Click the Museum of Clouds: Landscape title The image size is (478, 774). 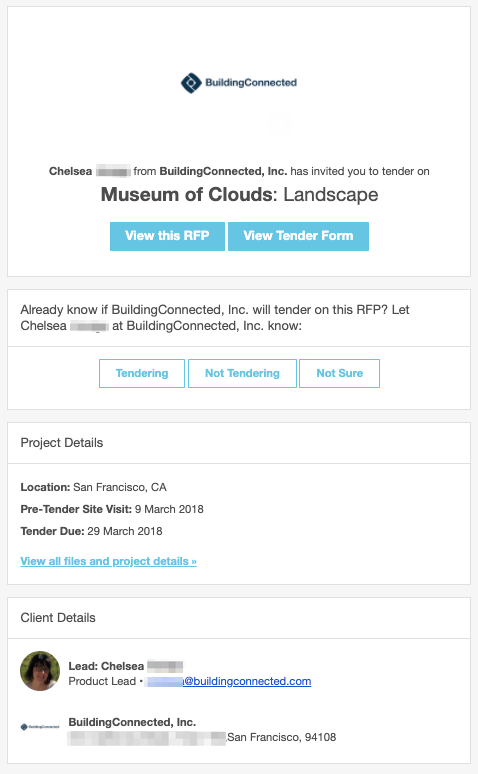click(x=239, y=194)
